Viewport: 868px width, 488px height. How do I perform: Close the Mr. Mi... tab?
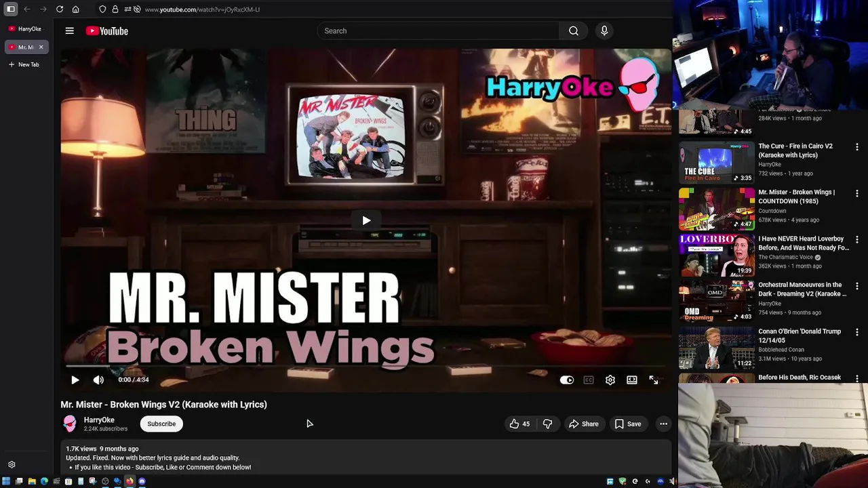coord(41,47)
